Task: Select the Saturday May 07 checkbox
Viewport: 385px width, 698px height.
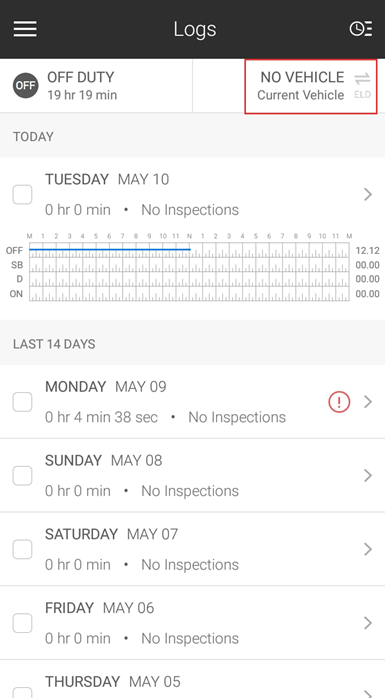Action: [22, 549]
